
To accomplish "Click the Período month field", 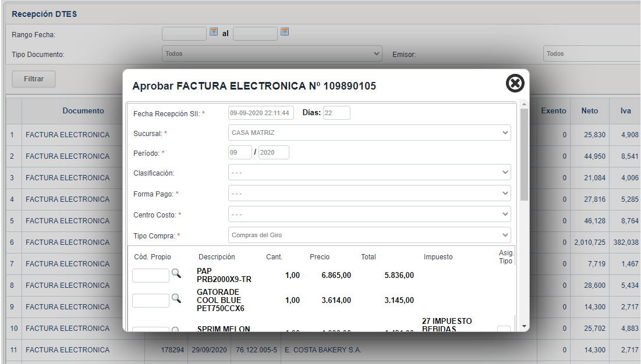I will 239,152.
